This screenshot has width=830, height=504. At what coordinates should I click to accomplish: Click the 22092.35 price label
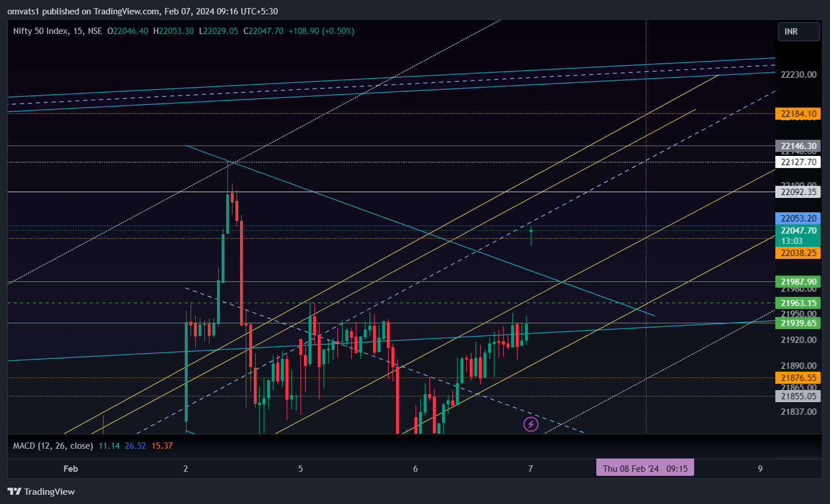[x=798, y=192]
